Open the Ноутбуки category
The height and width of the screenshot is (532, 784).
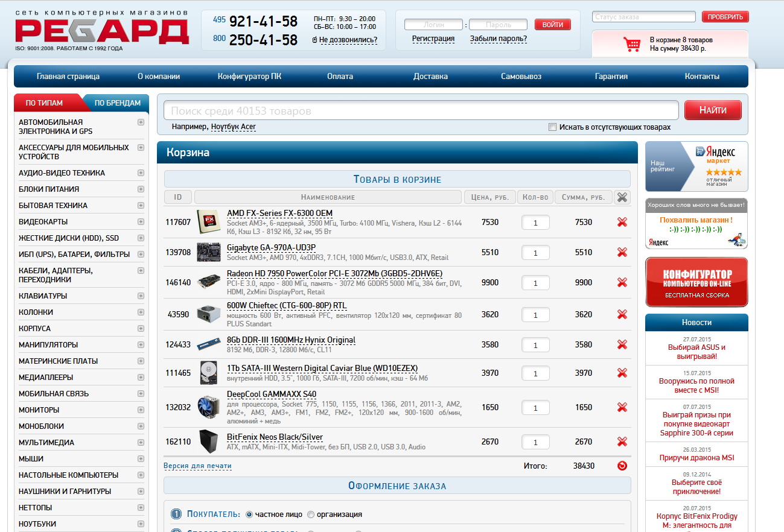[37, 524]
